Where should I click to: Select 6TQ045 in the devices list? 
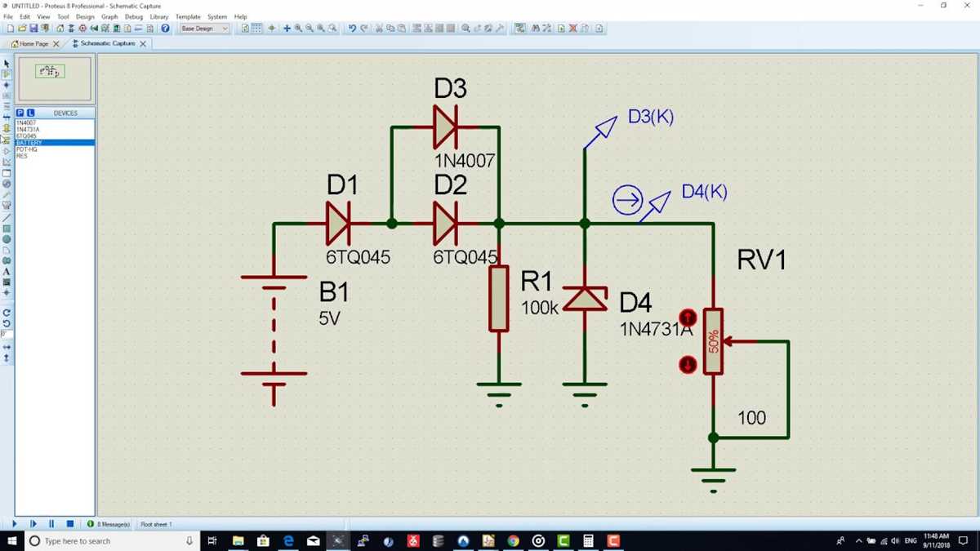click(55, 136)
